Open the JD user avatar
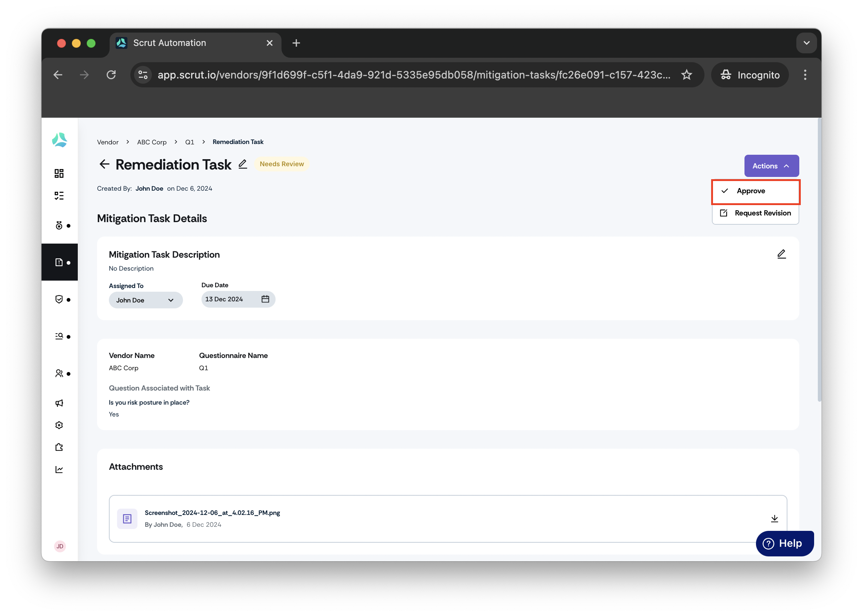The image size is (863, 616). click(x=60, y=546)
